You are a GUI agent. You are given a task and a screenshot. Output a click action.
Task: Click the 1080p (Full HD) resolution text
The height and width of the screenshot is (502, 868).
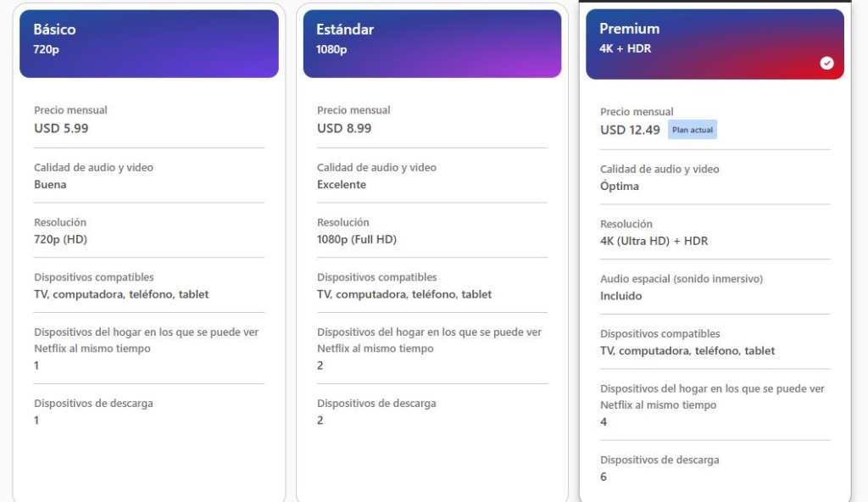(x=357, y=239)
